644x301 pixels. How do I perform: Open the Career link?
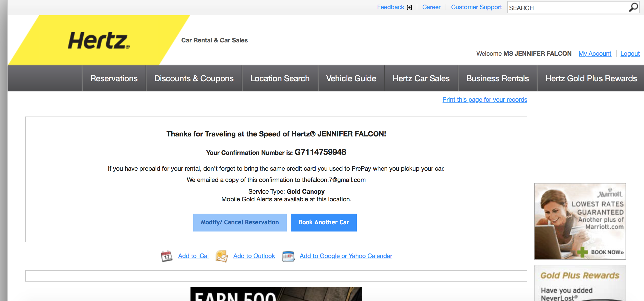click(431, 7)
